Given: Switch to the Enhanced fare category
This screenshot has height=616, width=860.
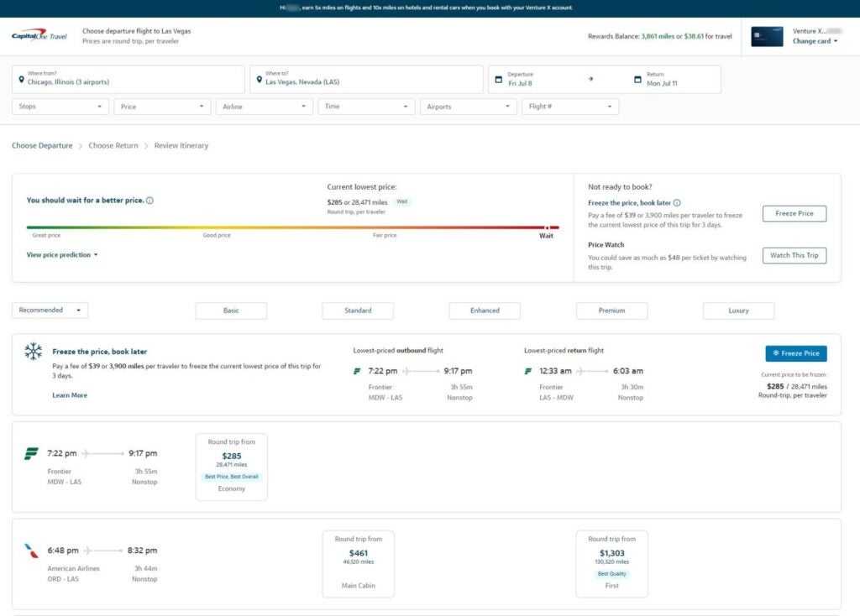Looking at the screenshot, I should coord(484,310).
